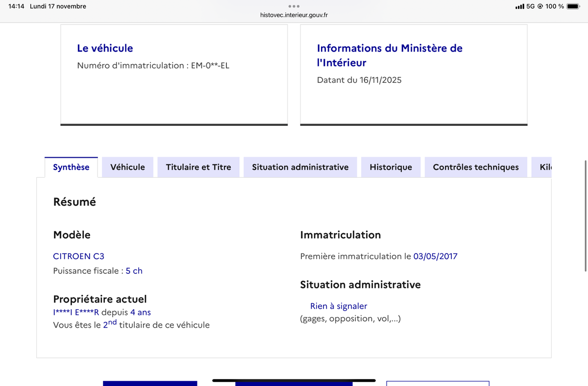
Task: Click Informations du Ministère de l'Intérieur heading
Action: point(390,55)
